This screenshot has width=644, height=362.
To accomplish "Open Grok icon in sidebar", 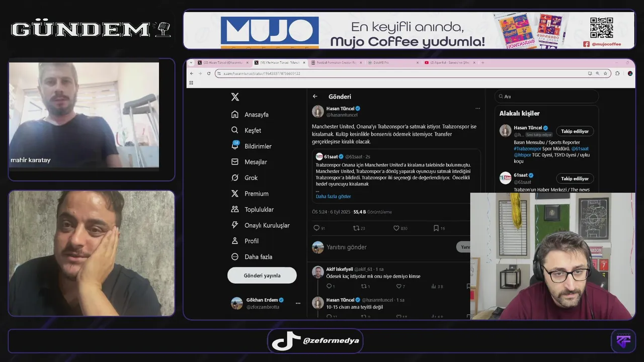I will coord(235,177).
